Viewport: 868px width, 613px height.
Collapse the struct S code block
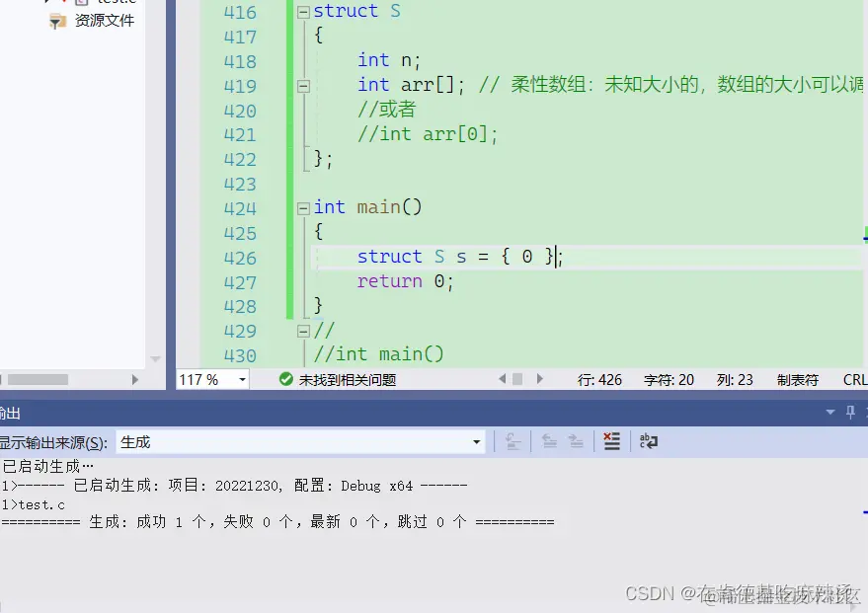coord(303,12)
